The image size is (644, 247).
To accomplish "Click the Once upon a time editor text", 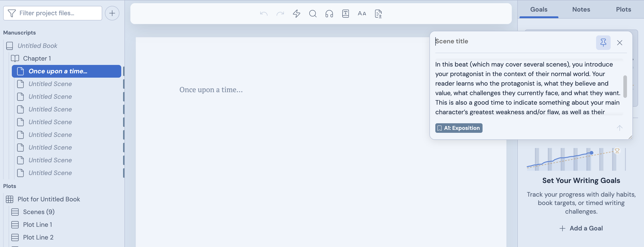I will tap(211, 89).
